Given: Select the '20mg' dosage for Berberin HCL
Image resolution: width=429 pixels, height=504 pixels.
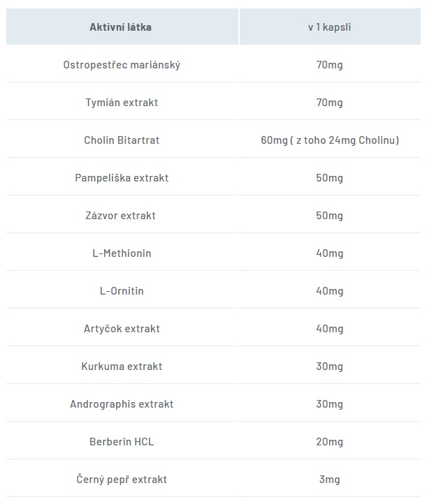Looking at the screenshot, I should pos(330,442).
